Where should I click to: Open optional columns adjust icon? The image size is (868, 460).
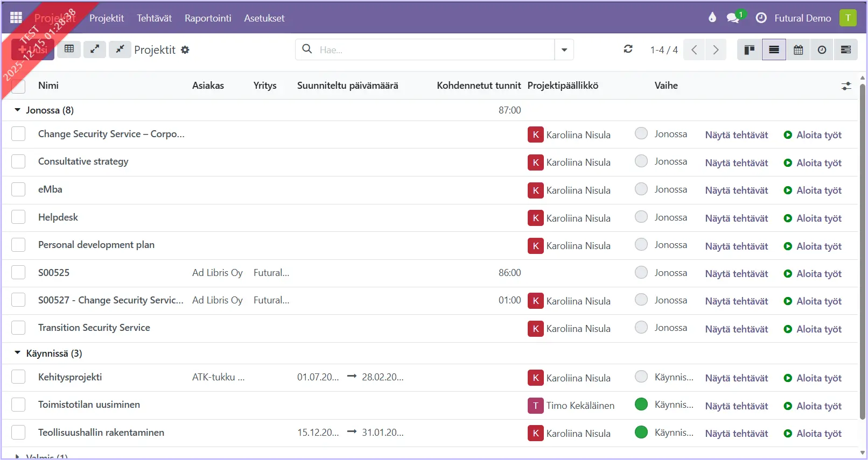846,86
